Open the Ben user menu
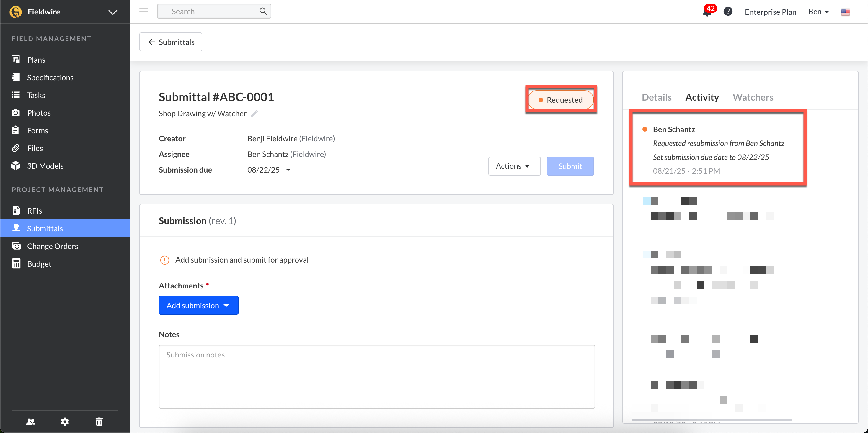 click(x=818, y=12)
